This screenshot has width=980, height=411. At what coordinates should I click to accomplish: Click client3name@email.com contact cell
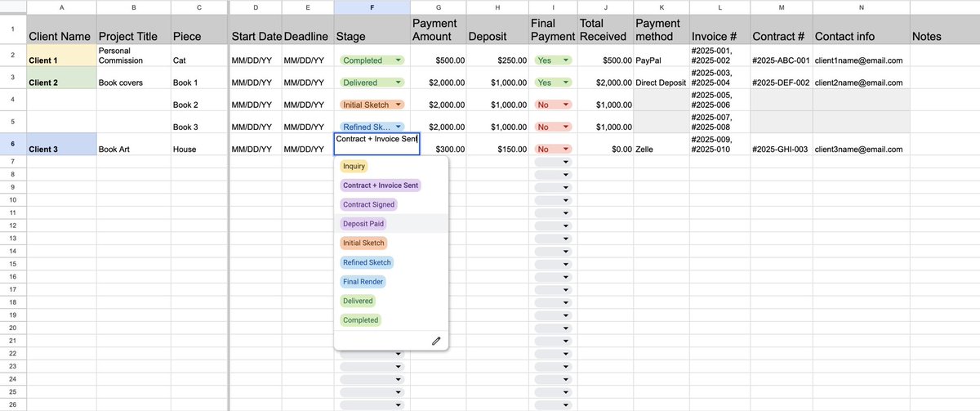[861, 144]
